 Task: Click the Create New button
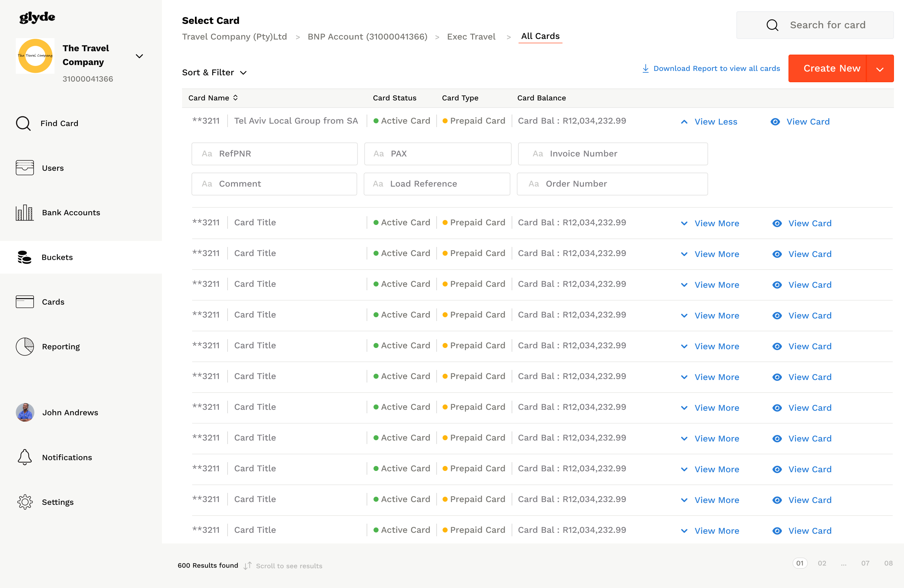click(x=831, y=68)
